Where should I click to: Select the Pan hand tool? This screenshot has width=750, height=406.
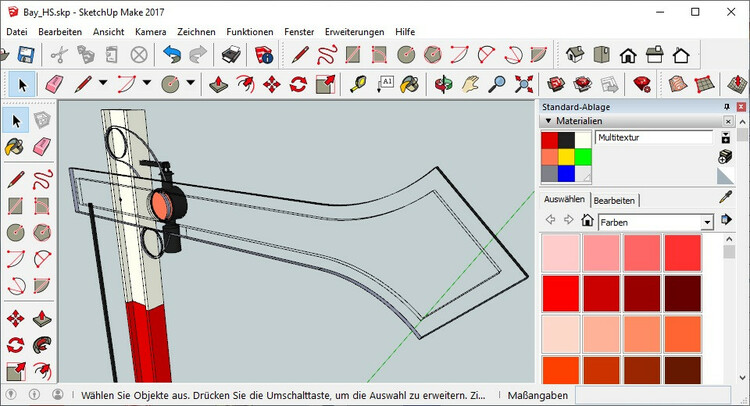470,83
